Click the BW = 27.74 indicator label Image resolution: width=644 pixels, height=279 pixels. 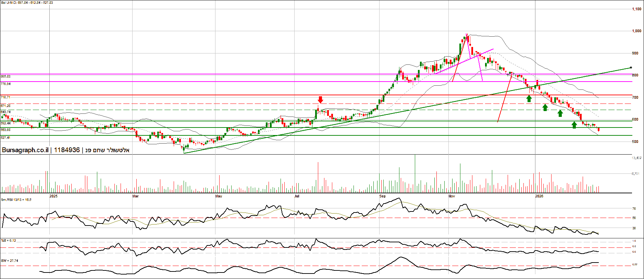[x=10, y=260]
